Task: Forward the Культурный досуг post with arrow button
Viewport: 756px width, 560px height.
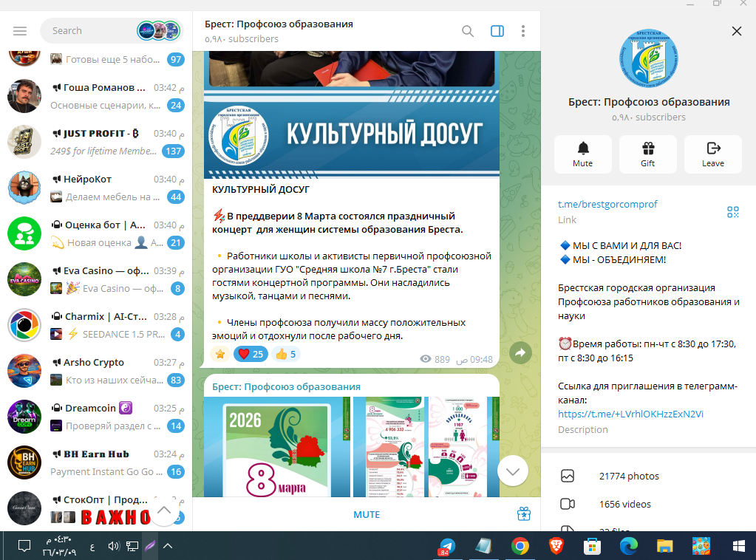Action: point(520,353)
